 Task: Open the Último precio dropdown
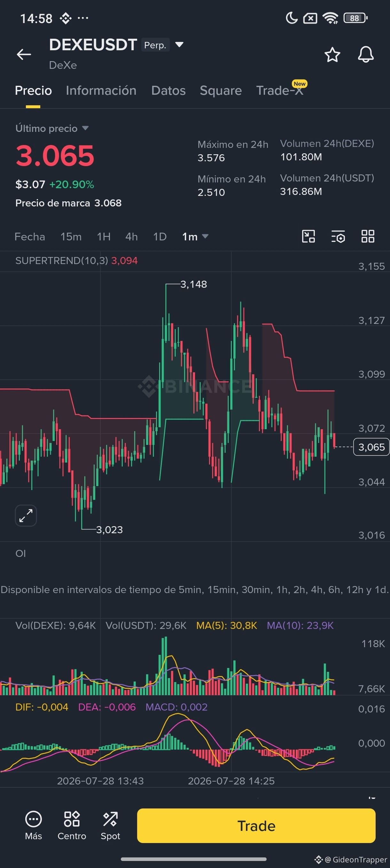52,128
